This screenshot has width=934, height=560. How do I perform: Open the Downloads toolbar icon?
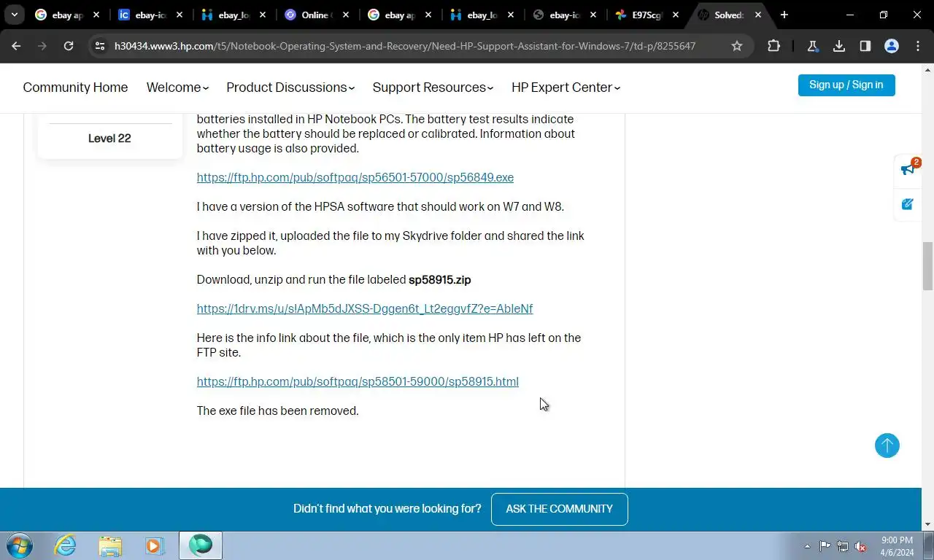click(x=839, y=46)
